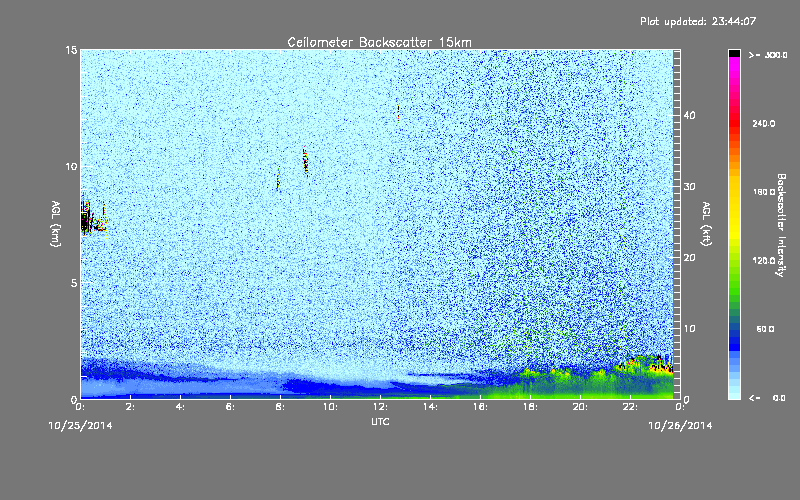Click the 40 tick on right kft axis
The width and height of the screenshot is (800, 500).
click(x=689, y=115)
